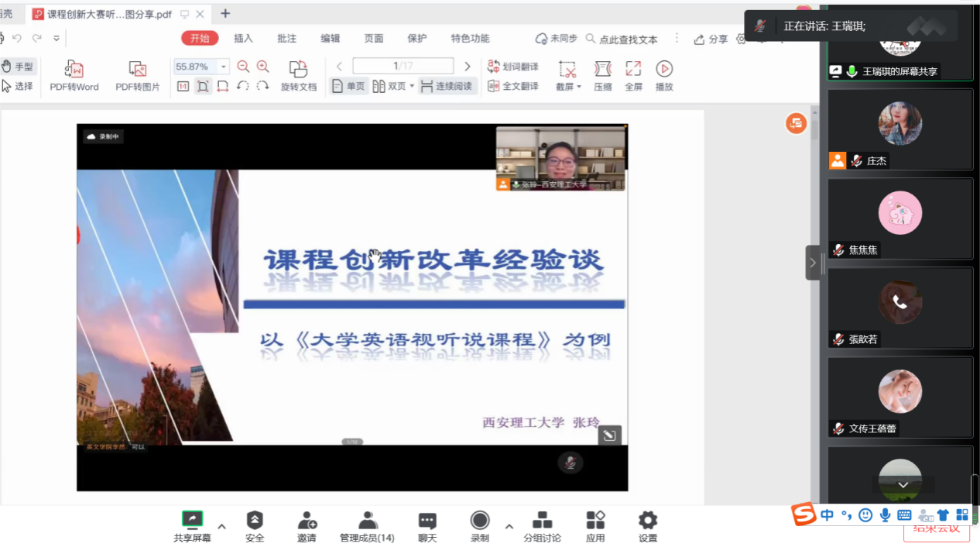This screenshot has height=547, width=980.
Task: Zoom in the PDF with the plus magnifier
Action: click(262, 67)
